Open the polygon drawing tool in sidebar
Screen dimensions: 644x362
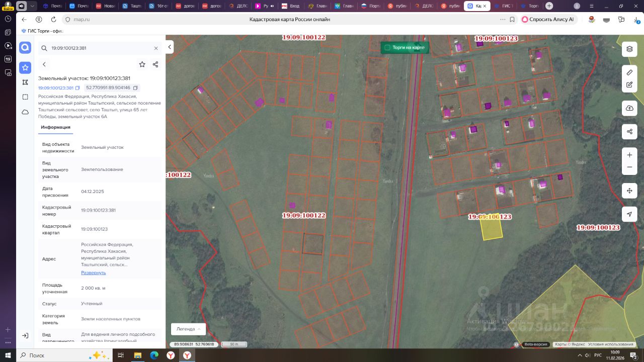pyautogui.click(x=25, y=82)
